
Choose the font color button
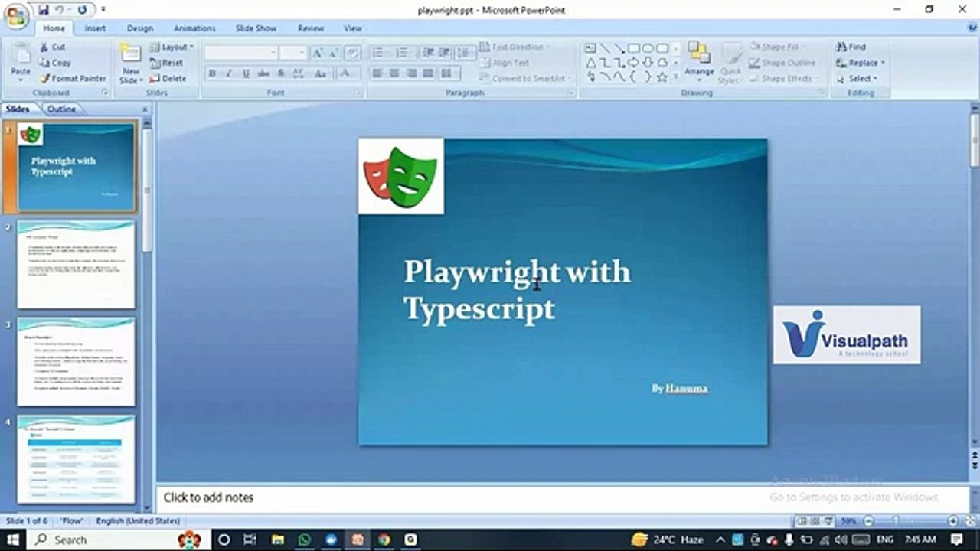click(x=346, y=73)
